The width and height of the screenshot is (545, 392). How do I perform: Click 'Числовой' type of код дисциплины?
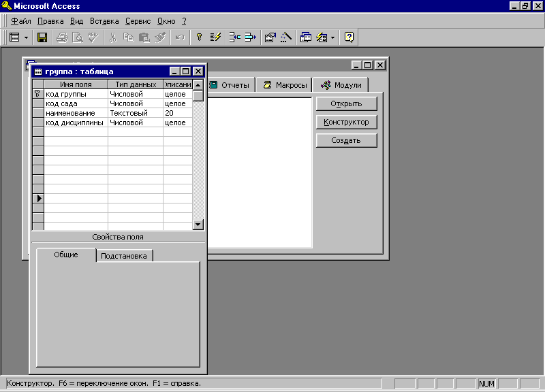tap(136, 122)
